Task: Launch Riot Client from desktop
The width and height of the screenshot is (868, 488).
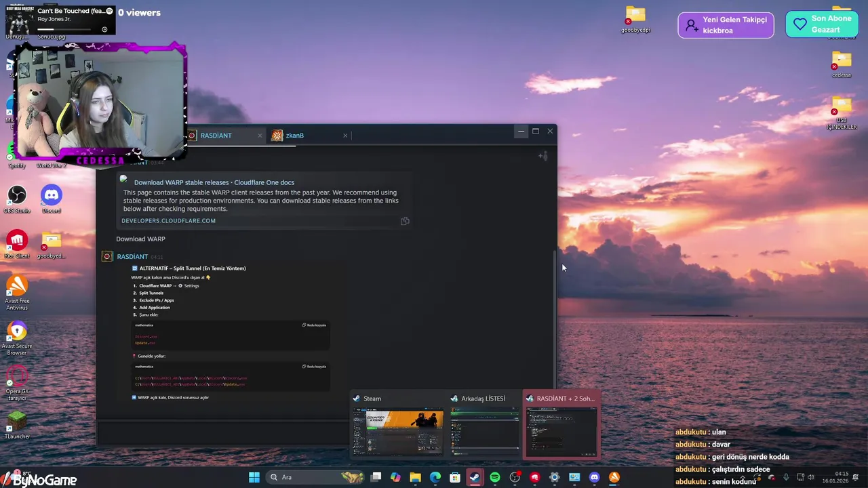Action: tap(17, 244)
